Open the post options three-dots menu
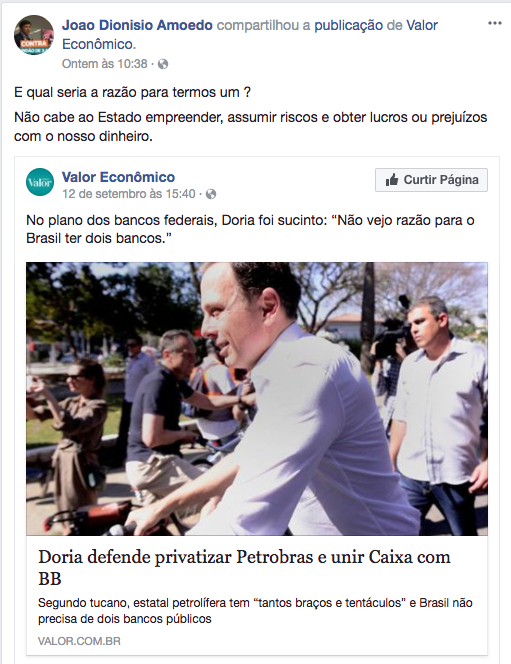Screen dimensions: 511x664 pyautogui.click(x=494, y=23)
